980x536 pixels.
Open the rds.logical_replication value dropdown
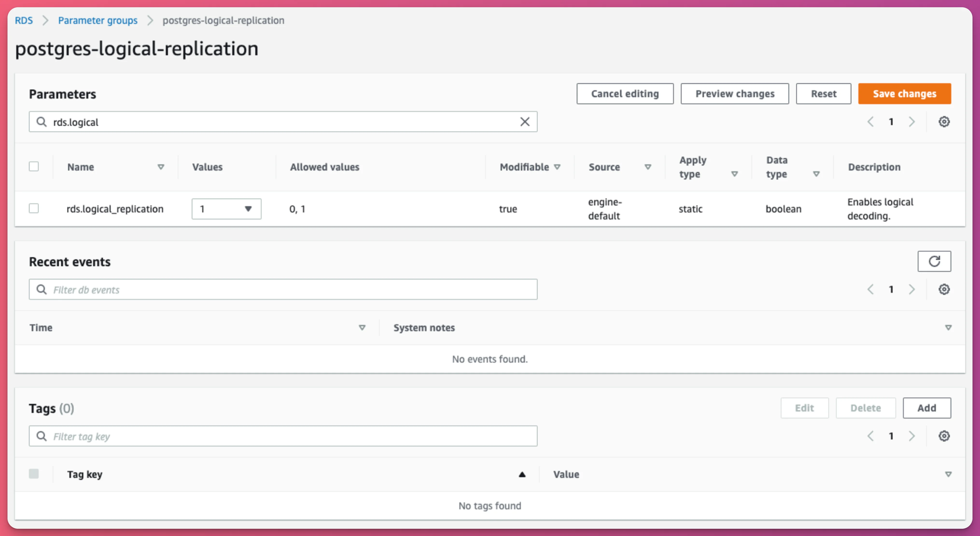pos(226,209)
